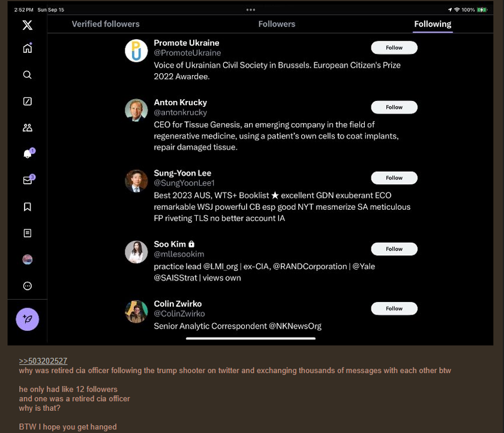Open the Lists icon in sidebar
The image size is (504, 433).
click(x=28, y=233)
